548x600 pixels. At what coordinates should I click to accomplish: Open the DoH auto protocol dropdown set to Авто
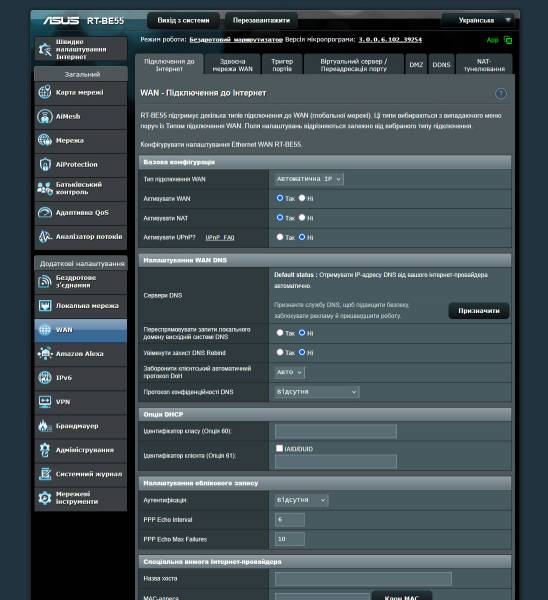coord(290,372)
